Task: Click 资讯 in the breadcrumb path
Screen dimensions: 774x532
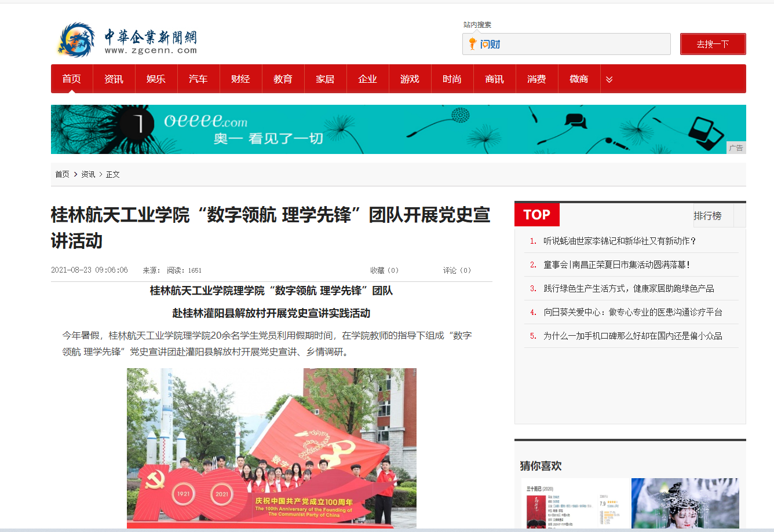Action: [88, 174]
